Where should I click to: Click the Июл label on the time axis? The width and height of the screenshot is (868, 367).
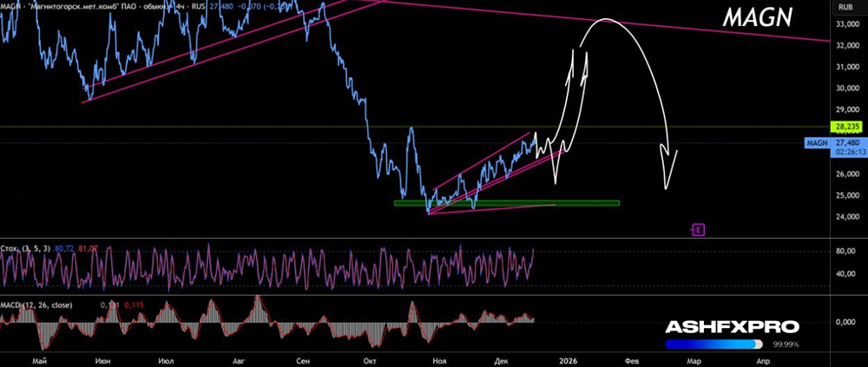click(167, 361)
